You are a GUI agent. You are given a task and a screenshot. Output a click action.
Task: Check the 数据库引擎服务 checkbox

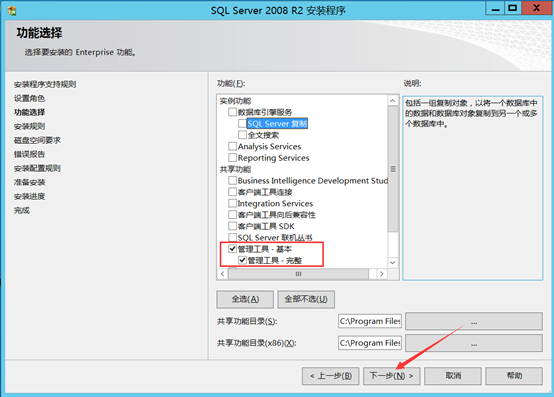tap(232, 112)
